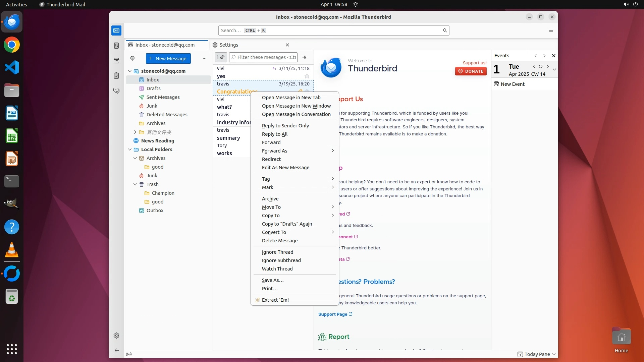Open the Support Page link

(333, 314)
